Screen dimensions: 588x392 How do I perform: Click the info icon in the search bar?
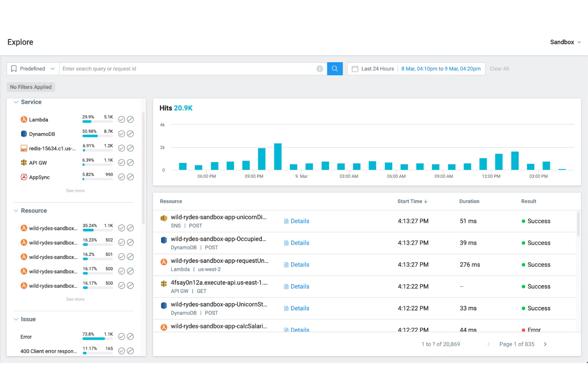[x=320, y=68]
